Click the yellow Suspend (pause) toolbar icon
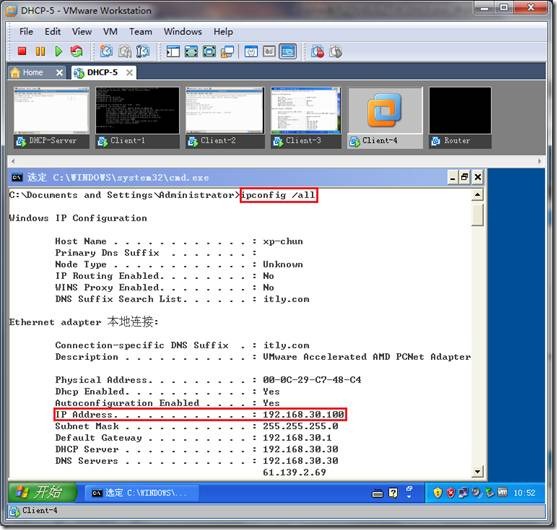557x530 pixels. coord(40,52)
